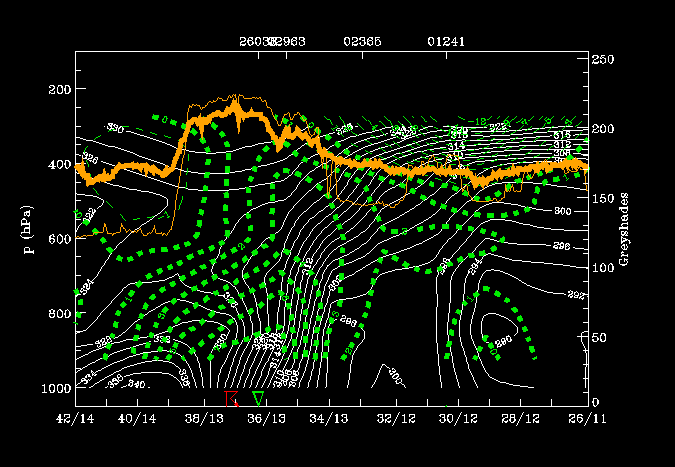
Task: Click the green triangle marker on the bottom axis
Action: [x=259, y=399]
